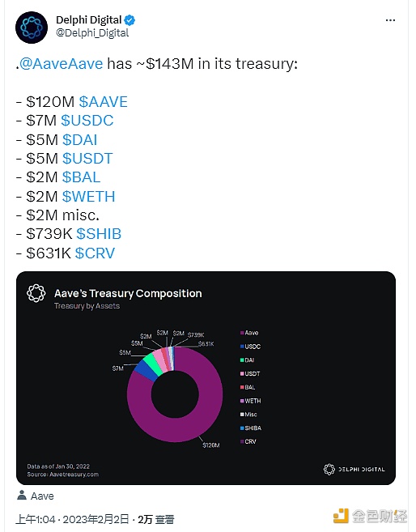Click the $SHIB cashtag

pyautogui.click(x=99, y=234)
